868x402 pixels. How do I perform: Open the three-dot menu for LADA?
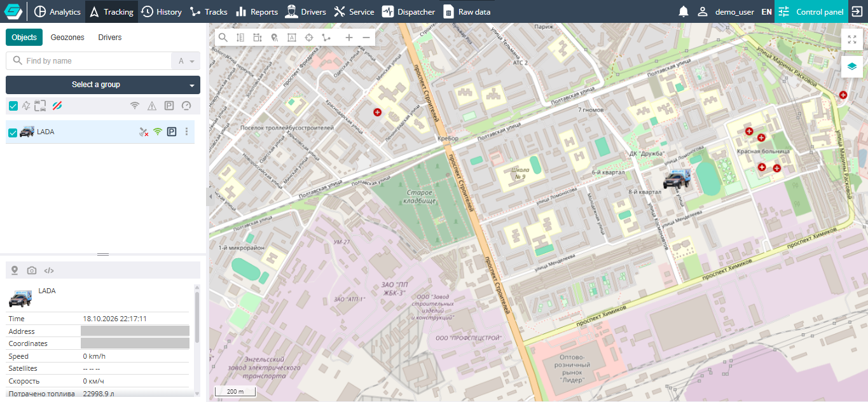pos(186,132)
